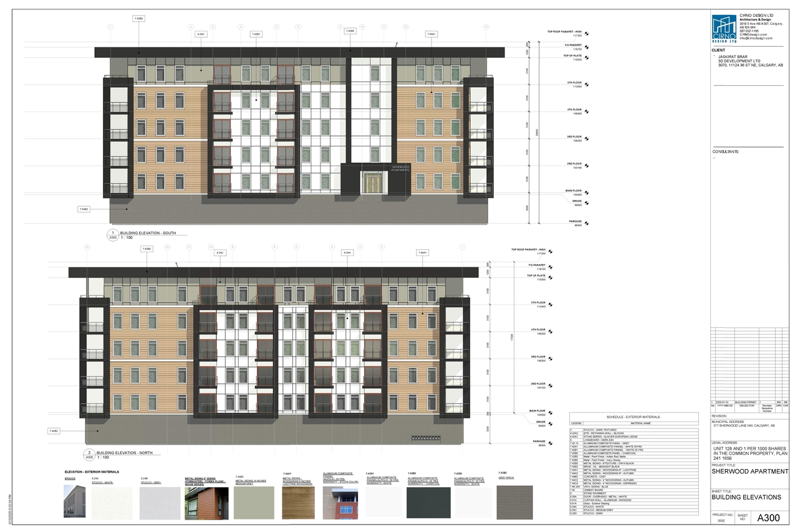The image size is (798, 532).
Task: Click the 7.44A1 material tag above the South elevation
Action: point(431,34)
